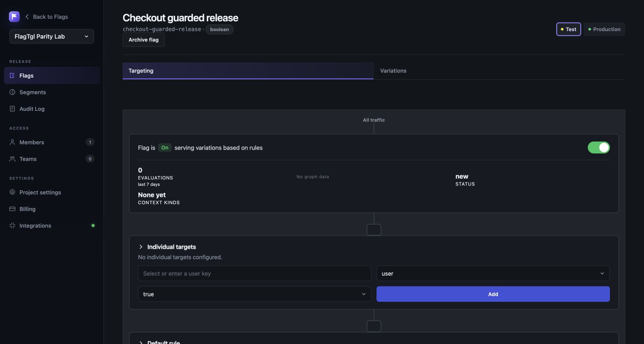Open Project settings gear icon
Screen dimensions: 644x344
12,192
